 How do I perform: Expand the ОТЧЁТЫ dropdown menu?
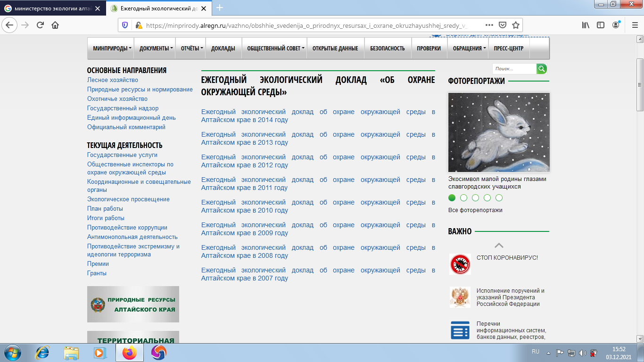[x=192, y=48]
